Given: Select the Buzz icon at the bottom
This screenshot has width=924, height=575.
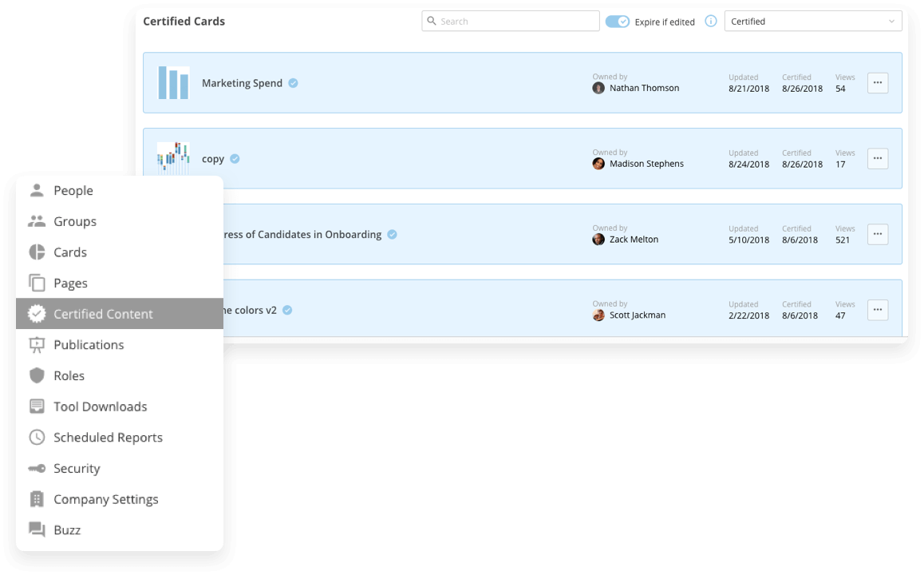Looking at the screenshot, I should [37, 529].
